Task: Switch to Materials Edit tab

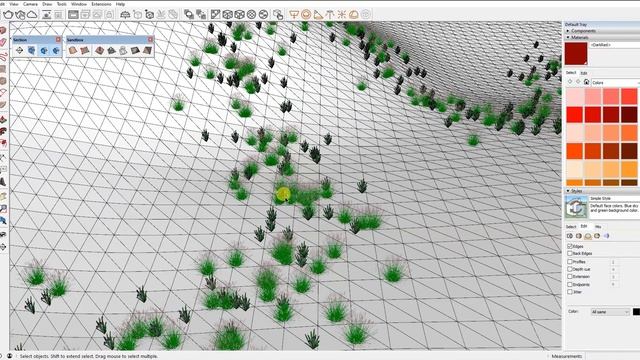Action: click(584, 73)
